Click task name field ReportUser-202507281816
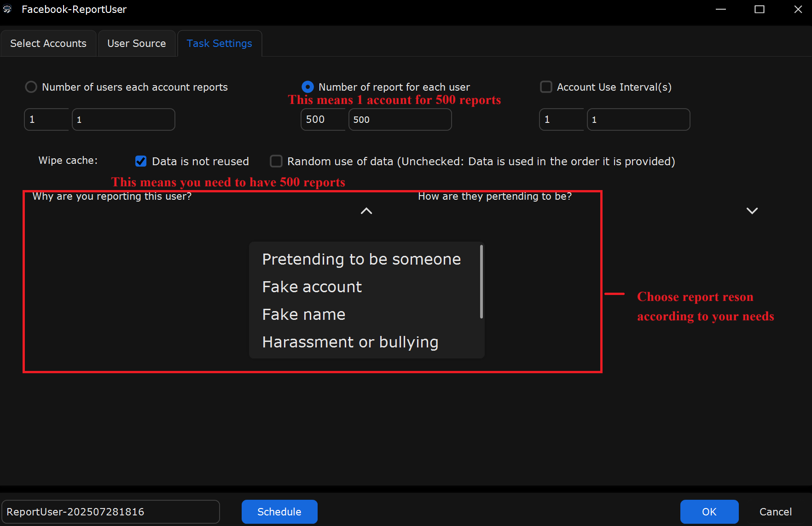Viewport: 812px width, 526px height. (x=110, y=512)
